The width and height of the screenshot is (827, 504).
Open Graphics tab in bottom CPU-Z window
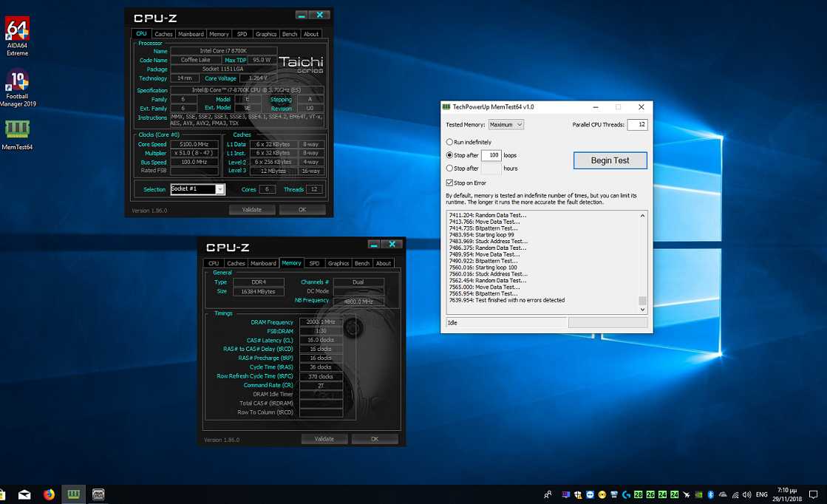(338, 263)
